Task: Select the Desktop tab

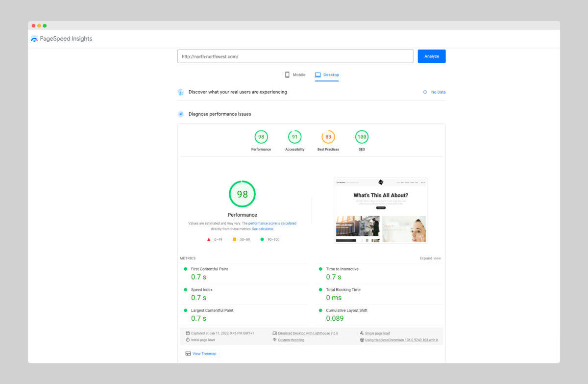Action: click(327, 75)
